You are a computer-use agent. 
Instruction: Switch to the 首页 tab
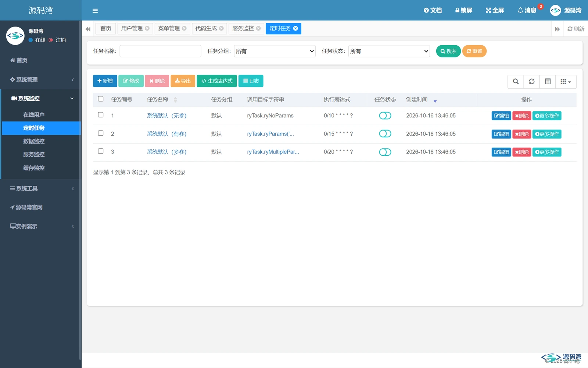106,28
